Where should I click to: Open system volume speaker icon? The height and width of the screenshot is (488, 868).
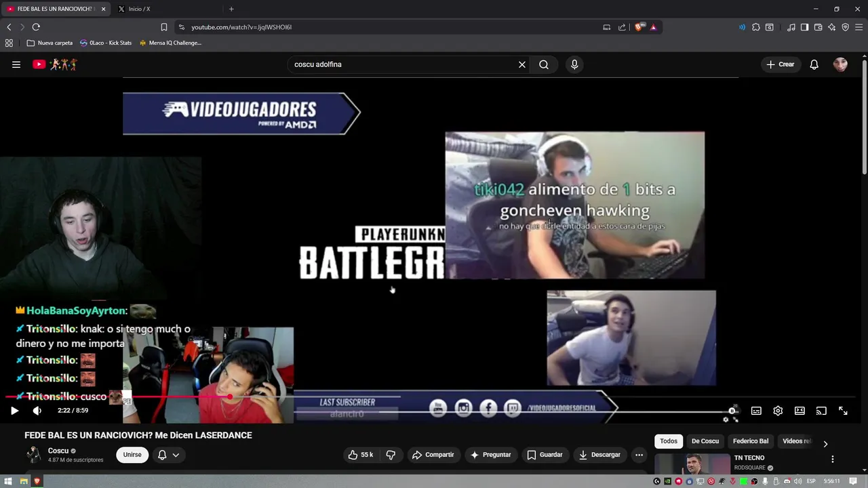pyautogui.click(x=797, y=481)
